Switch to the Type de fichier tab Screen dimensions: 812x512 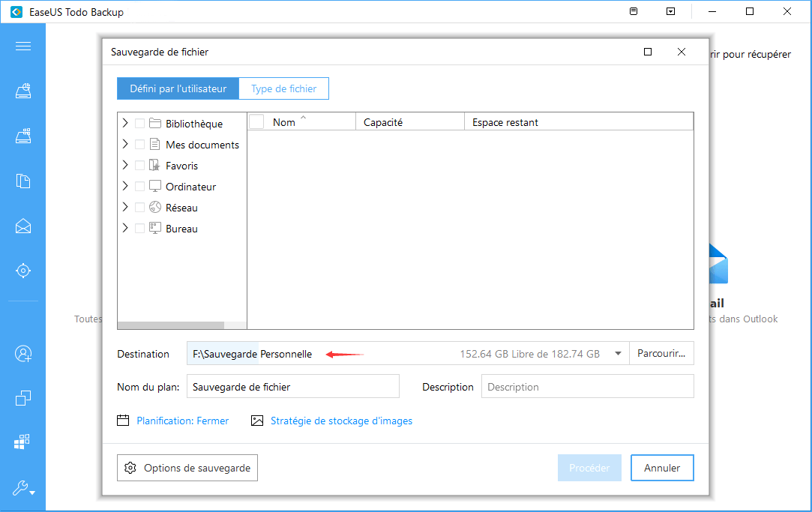point(283,88)
